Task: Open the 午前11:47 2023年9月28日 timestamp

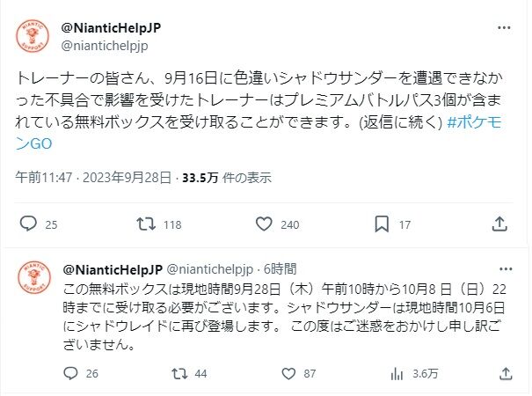Action: click(x=93, y=178)
